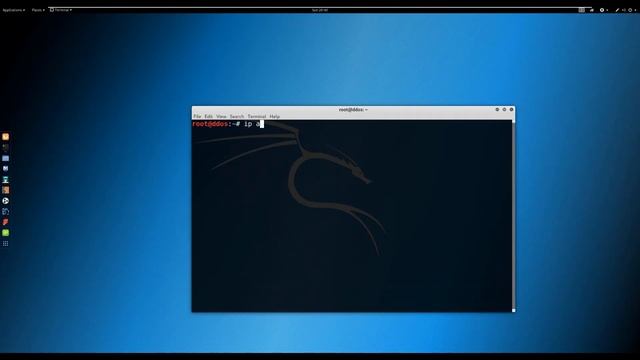This screenshot has height=360, width=640.
Task: Open the File menu in the terminal window
Action: [x=197, y=116]
